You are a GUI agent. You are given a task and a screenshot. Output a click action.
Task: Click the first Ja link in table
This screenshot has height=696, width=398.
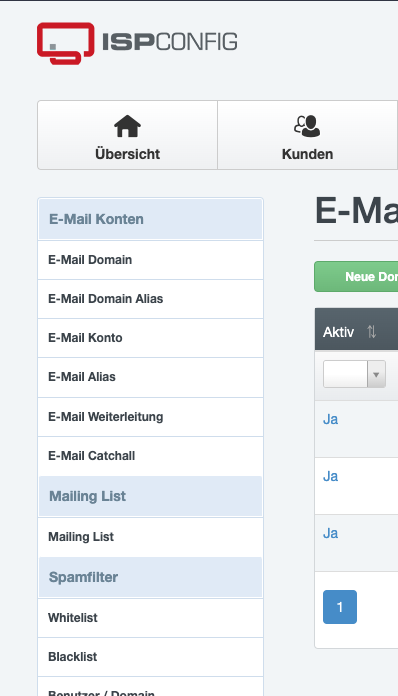coord(331,419)
